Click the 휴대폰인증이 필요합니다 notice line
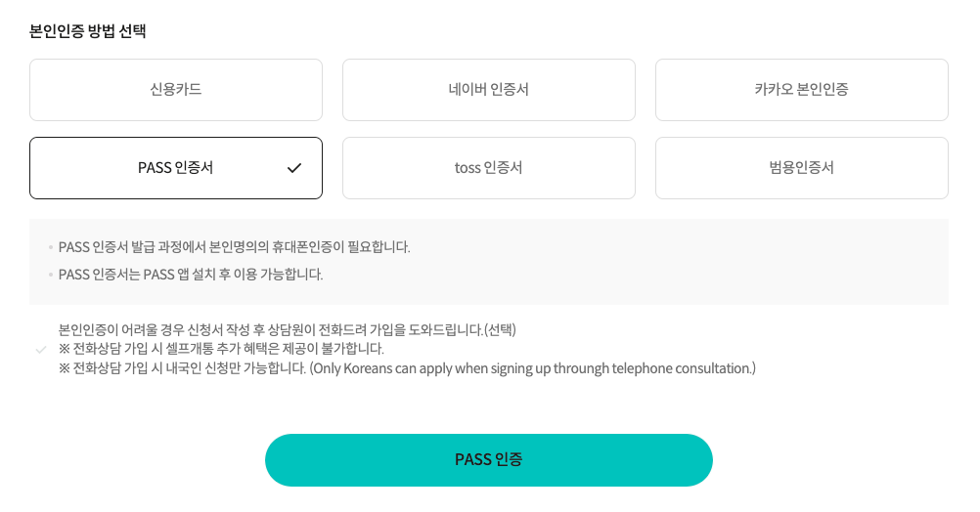The image size is (980, 512). click(235, 246)
